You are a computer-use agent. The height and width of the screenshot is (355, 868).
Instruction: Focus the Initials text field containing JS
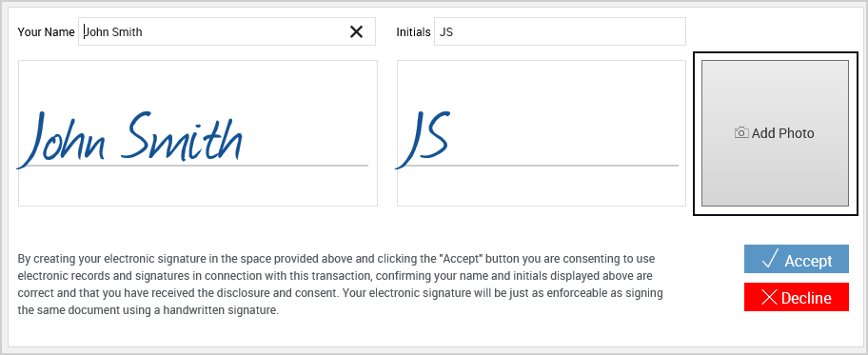tap(560, 31)
